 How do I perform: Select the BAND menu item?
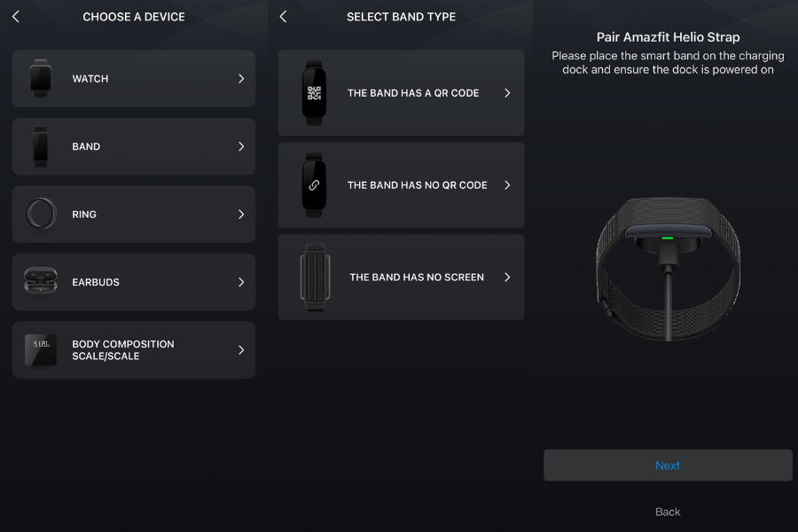point(86,146)
